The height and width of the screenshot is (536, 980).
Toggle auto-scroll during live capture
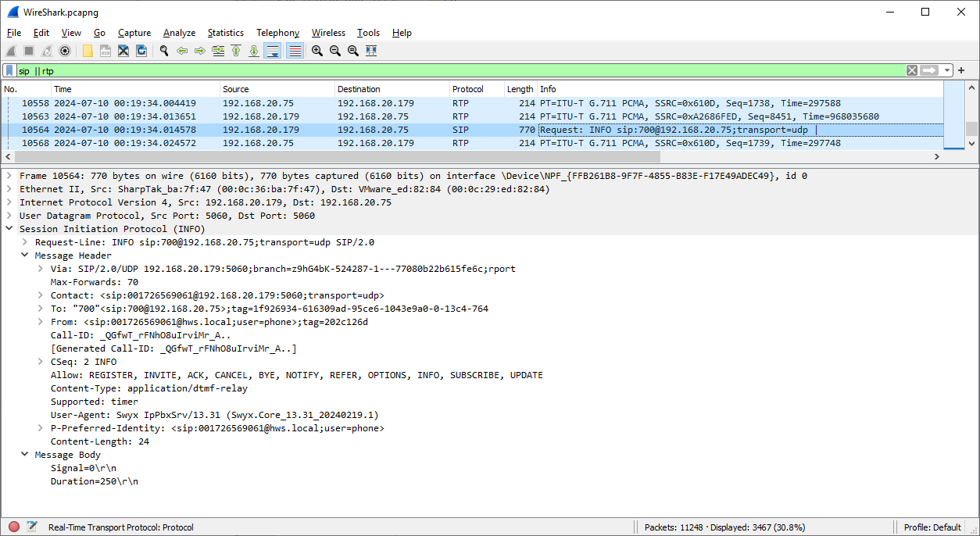[273, 51]
